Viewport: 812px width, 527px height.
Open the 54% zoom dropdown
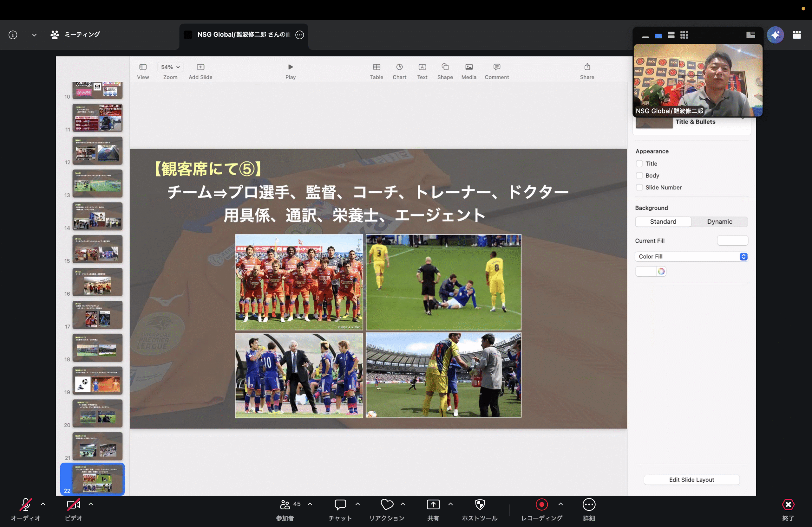170,67
